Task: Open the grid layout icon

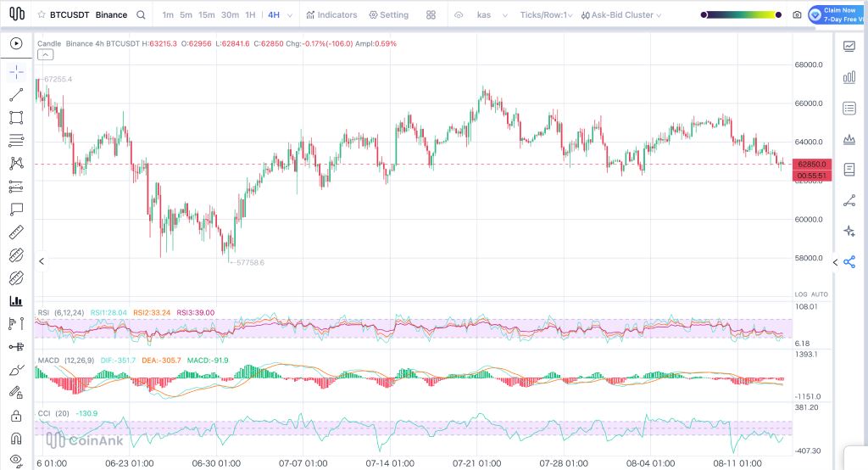Action: click(x=431, y=15)
